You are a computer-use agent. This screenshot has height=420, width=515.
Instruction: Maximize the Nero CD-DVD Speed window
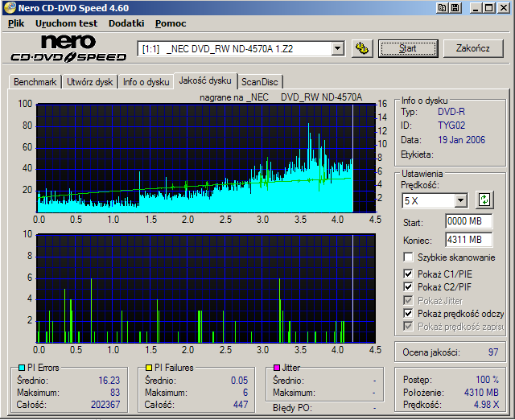coord(488,7)
